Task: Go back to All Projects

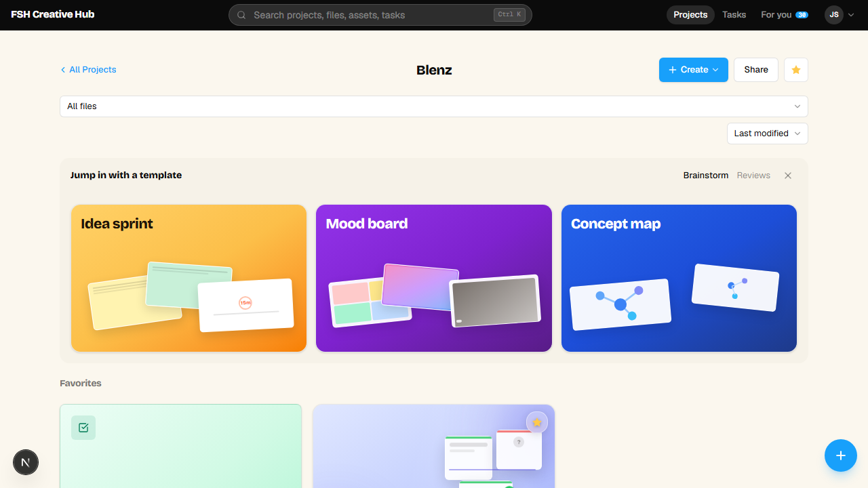Action: pyautogui.click(x=88, y=70)
